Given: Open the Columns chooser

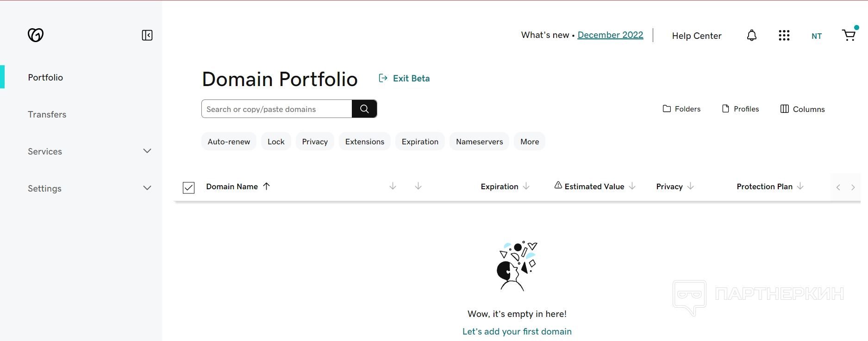Looking at the screenshot, I should pos(802,109).
